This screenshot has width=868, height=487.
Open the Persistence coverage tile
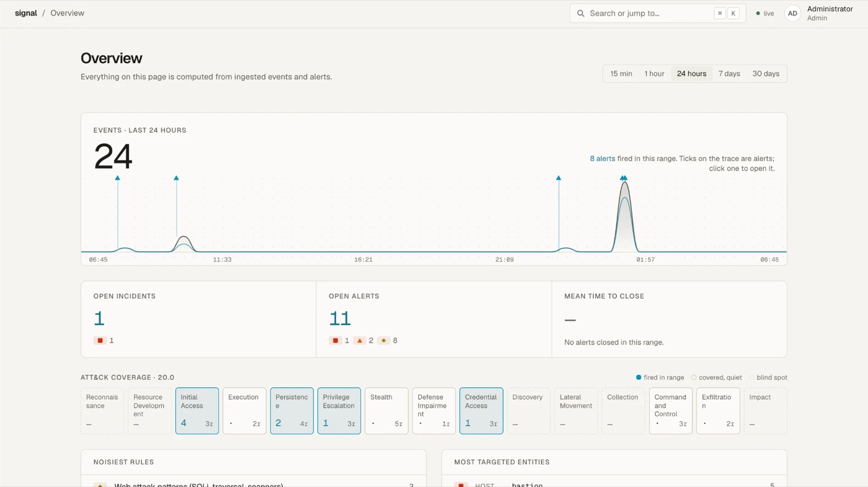click(x=292, y=411)
